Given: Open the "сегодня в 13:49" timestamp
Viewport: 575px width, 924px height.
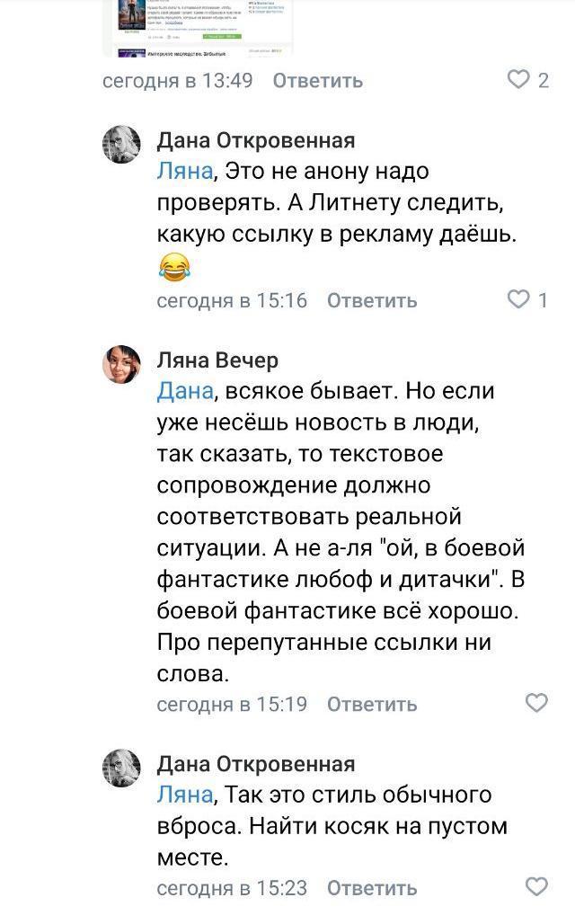Looking at the screenshot, I should point(178,81).
